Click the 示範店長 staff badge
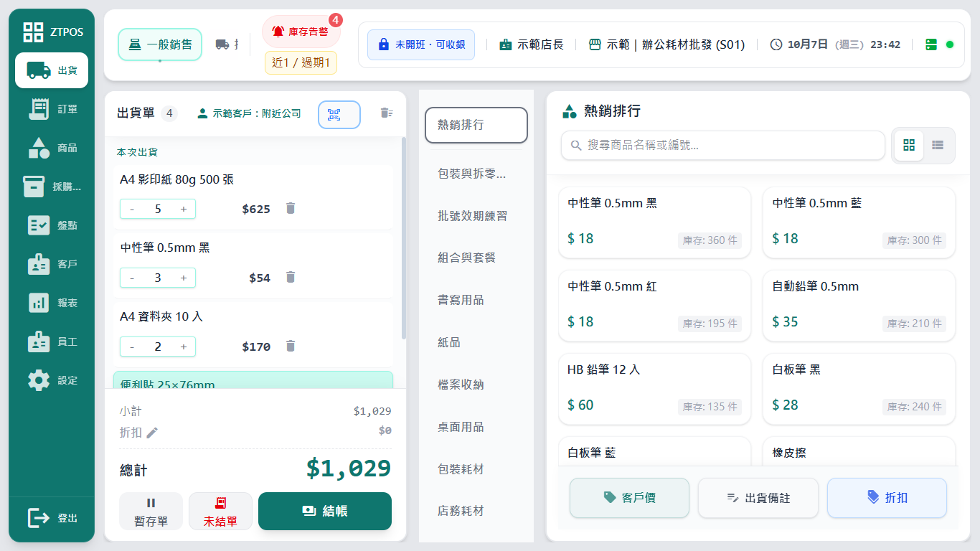The image size is (980, 551). 532,44
